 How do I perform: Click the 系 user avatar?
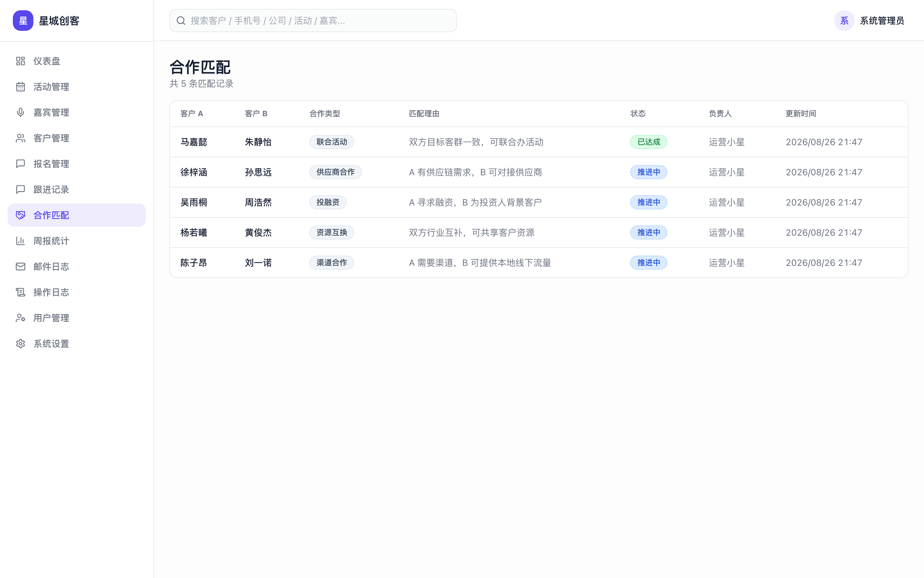click(x=844, y=21)
